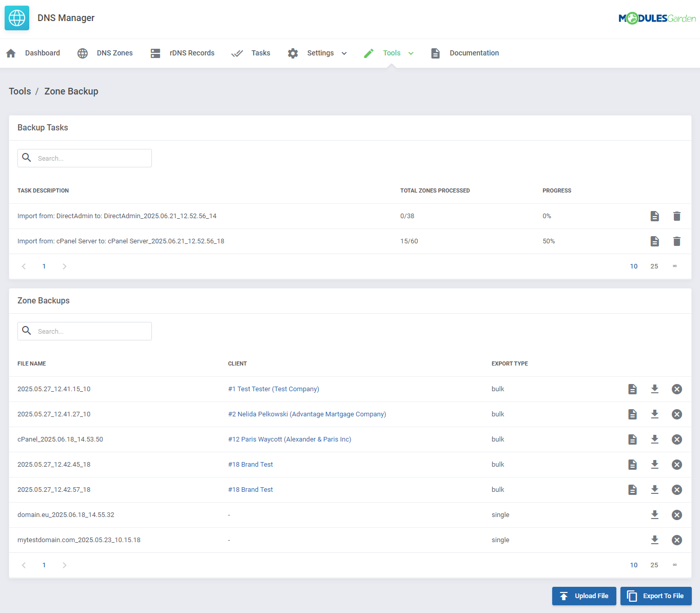View contents of the cPanel_2025.06.18 backup

632,439
